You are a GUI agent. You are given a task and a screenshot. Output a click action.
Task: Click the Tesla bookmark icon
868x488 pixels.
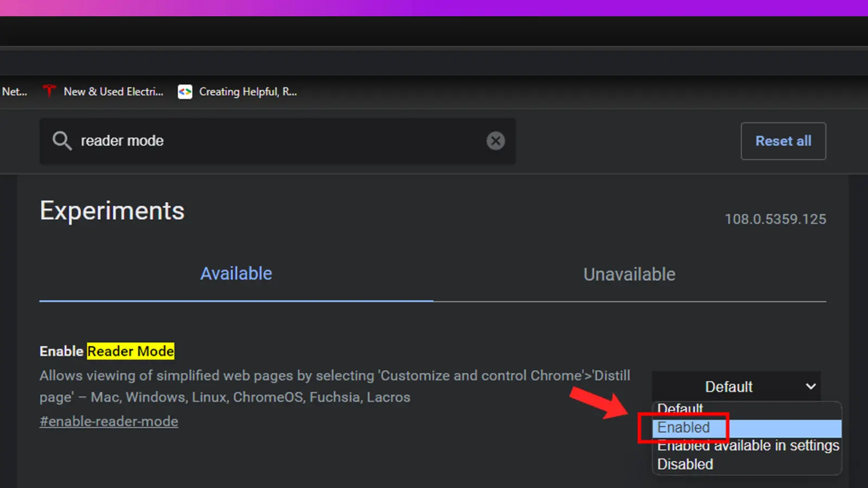click(x=49, y=91)
